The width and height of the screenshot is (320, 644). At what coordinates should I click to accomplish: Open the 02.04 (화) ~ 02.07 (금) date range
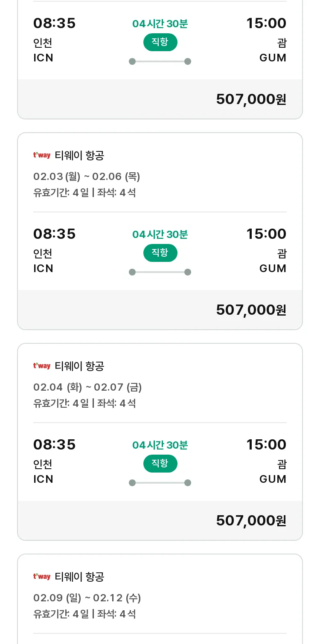[87, 387]
